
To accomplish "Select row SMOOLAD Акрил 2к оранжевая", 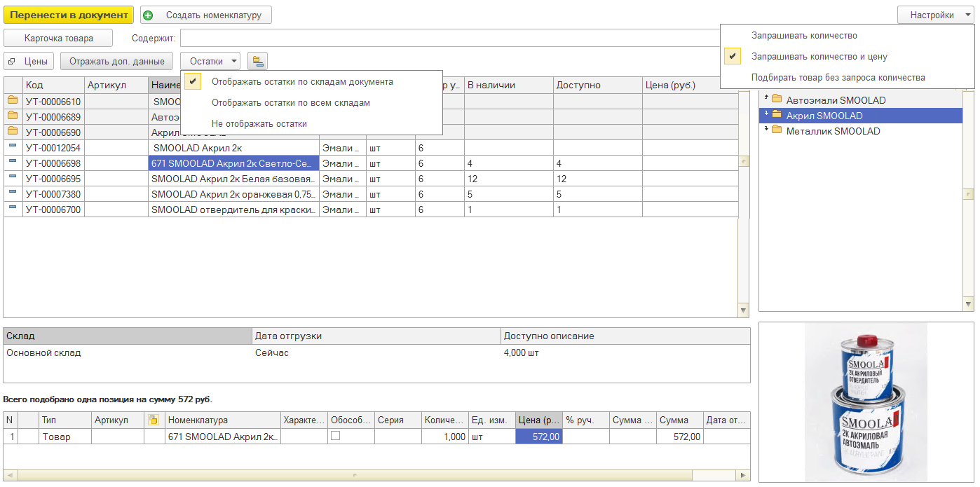I will click(372, 194).
